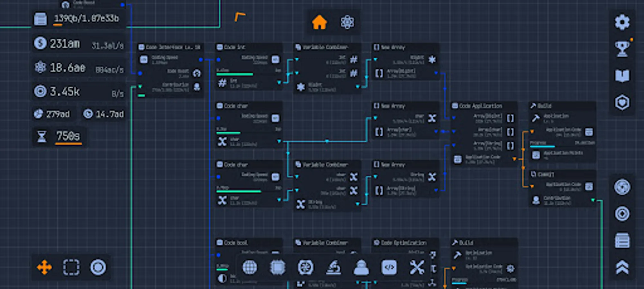This screenshot has height=289, width=644.
Task: Select the orange four-arrow move tool
Action: click(x=44, y=267)
